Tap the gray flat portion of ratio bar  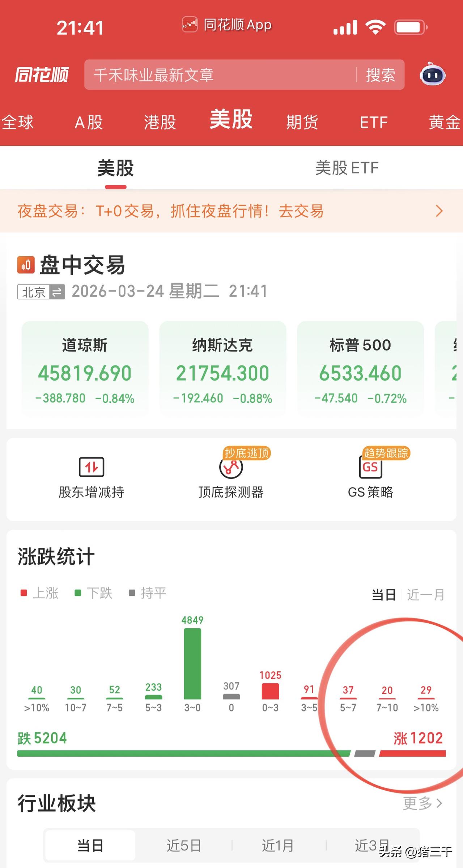pyautogui.click(x=365, y=753)
